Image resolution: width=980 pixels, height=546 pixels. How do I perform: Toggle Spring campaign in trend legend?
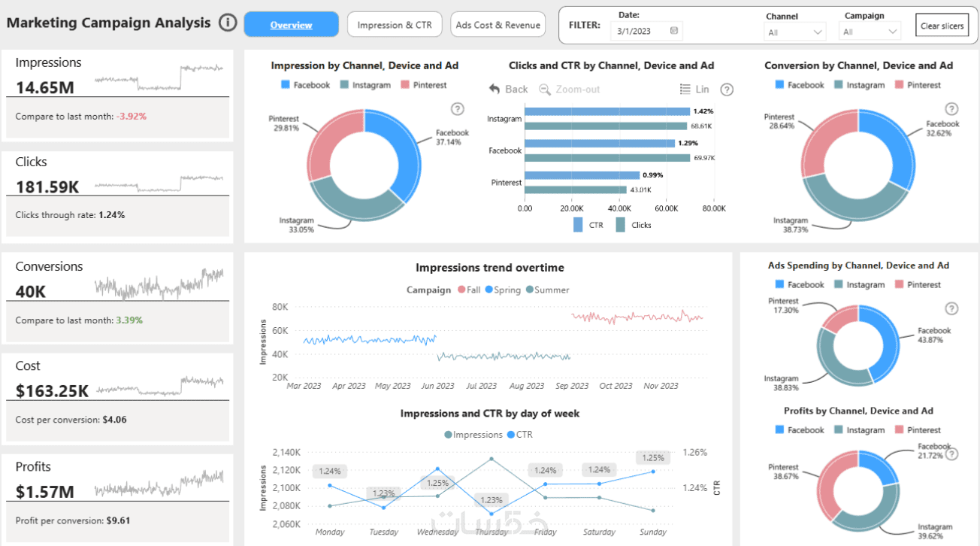click(x=503, y=290)
